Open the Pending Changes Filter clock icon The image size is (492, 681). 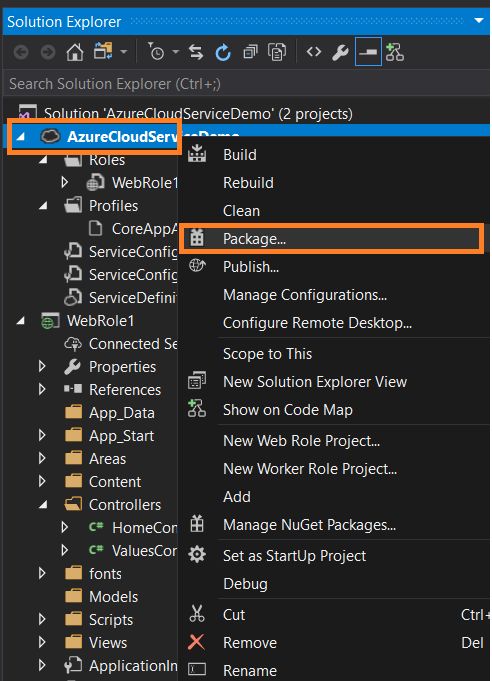click(x=156, y=52)
